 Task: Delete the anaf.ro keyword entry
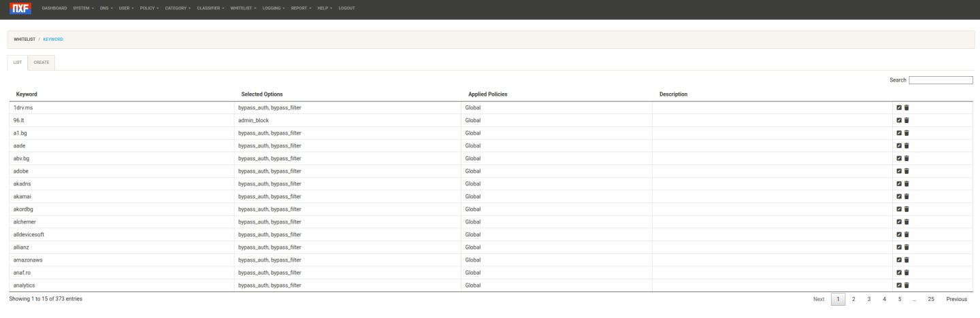906,272
